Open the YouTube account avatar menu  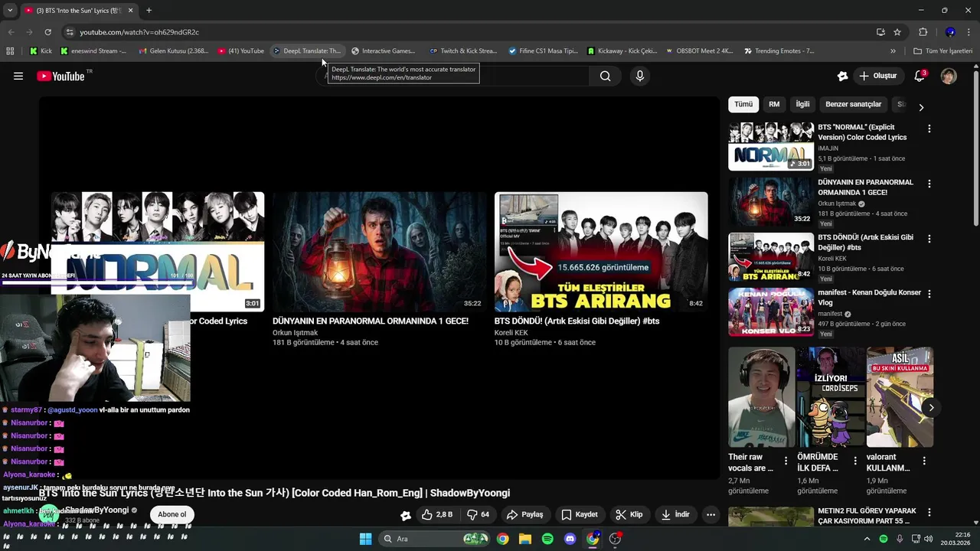pos(949,76)
